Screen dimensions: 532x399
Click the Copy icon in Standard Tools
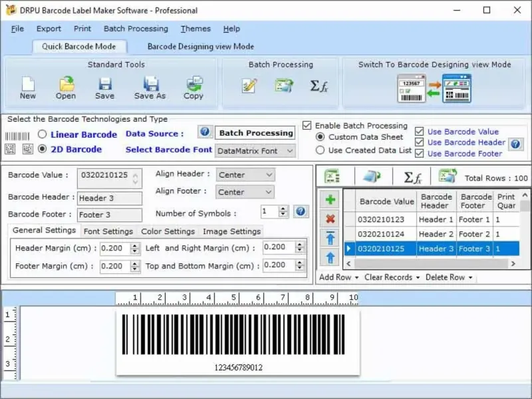(x=194, y=84)
